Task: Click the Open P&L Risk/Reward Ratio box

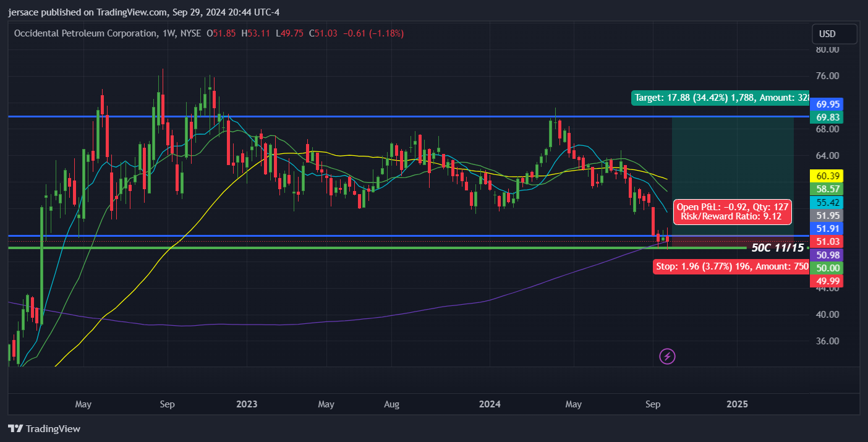Action: (733, 212)
